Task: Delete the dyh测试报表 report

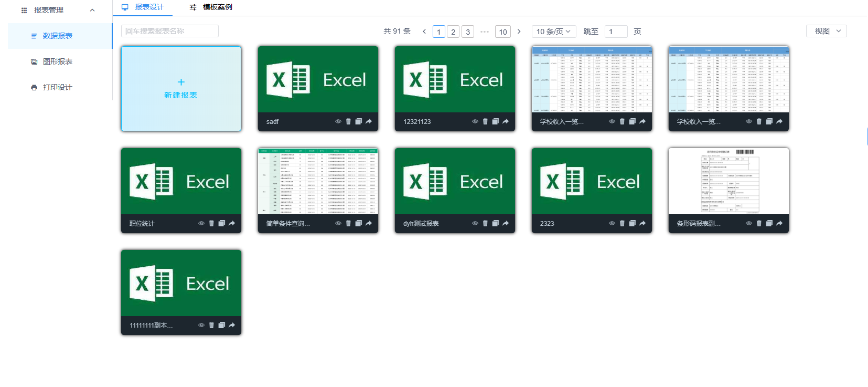Action: coord(485,223)
